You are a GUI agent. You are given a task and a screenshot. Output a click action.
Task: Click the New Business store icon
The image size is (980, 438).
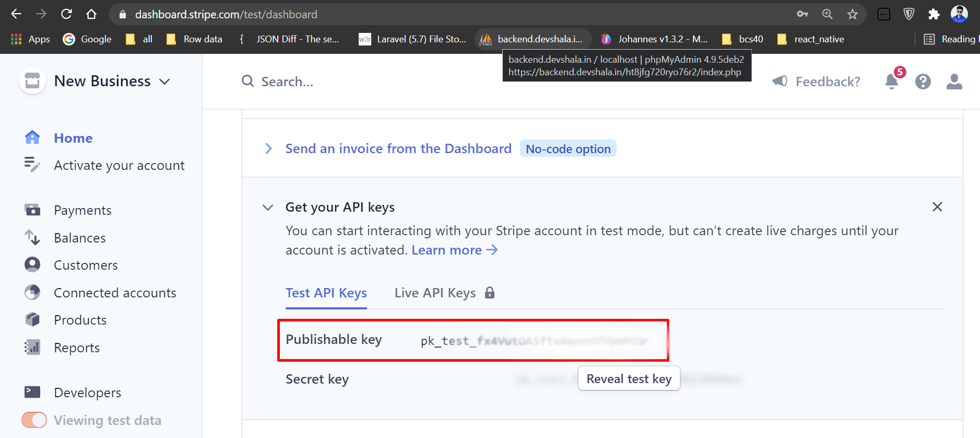pos(32,81)
